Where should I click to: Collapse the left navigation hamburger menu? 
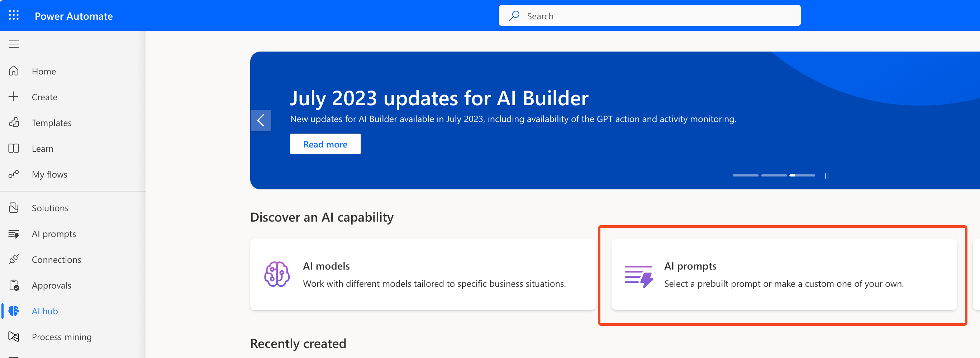tap(14, 44)
